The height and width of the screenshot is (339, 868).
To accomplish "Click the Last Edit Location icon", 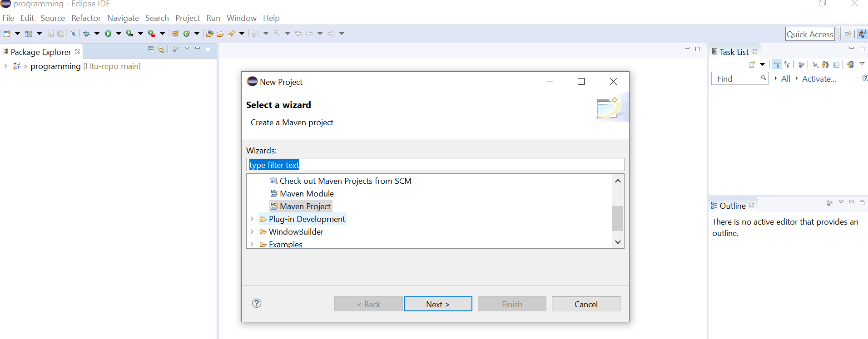I will [298, 34].
